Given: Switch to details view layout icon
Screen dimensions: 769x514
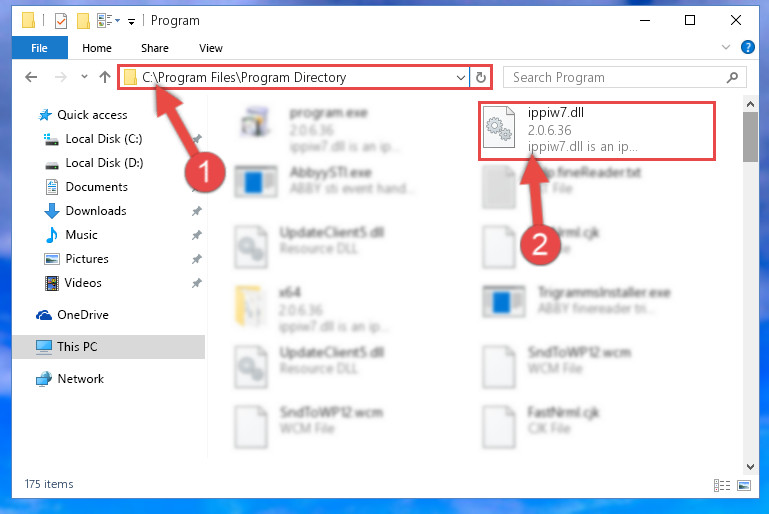Looking at the screenshot, I should point(721,485).
